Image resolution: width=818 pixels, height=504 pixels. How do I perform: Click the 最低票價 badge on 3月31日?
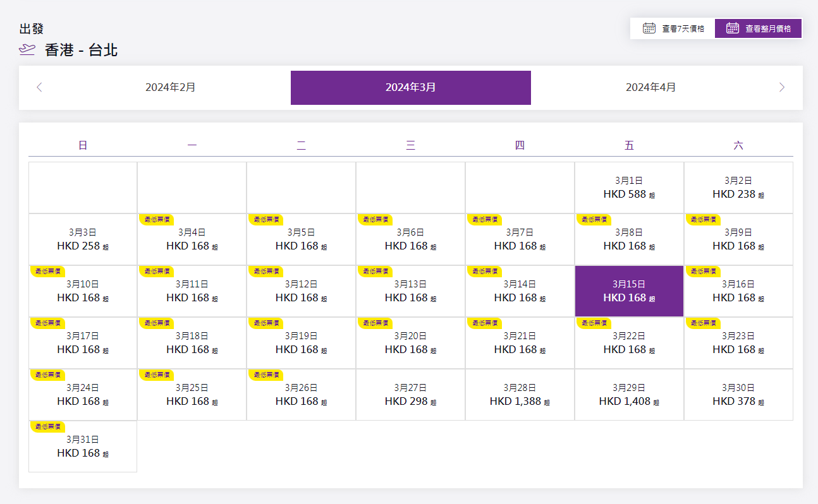47,427
